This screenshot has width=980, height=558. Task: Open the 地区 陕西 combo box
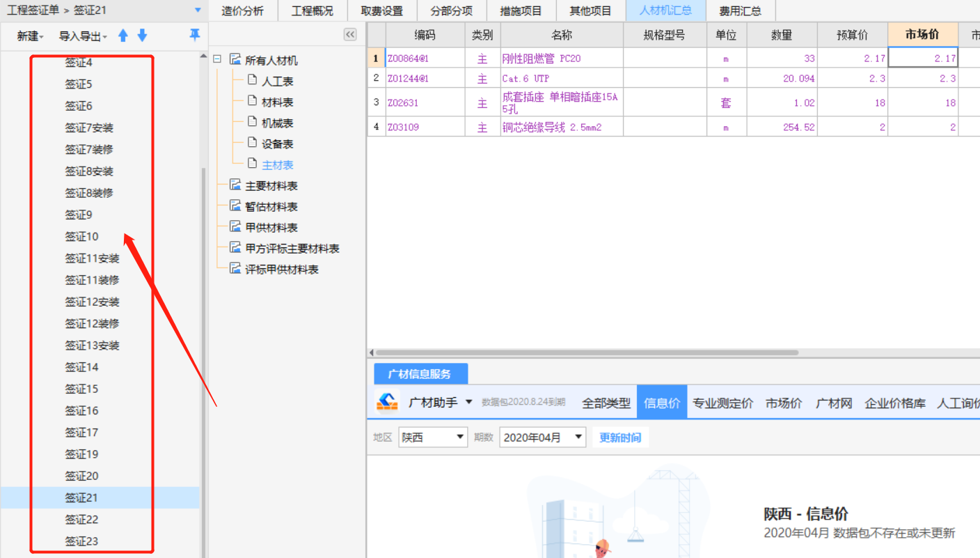coord(432,437)
